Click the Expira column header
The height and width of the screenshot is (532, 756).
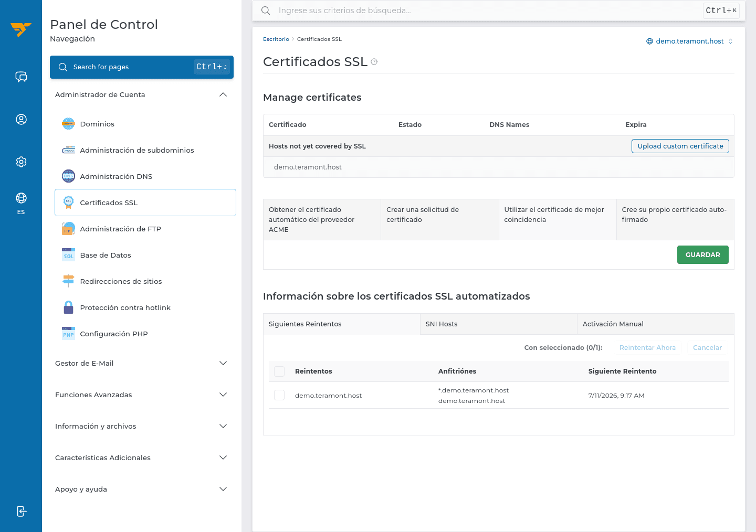pos(636,125)
